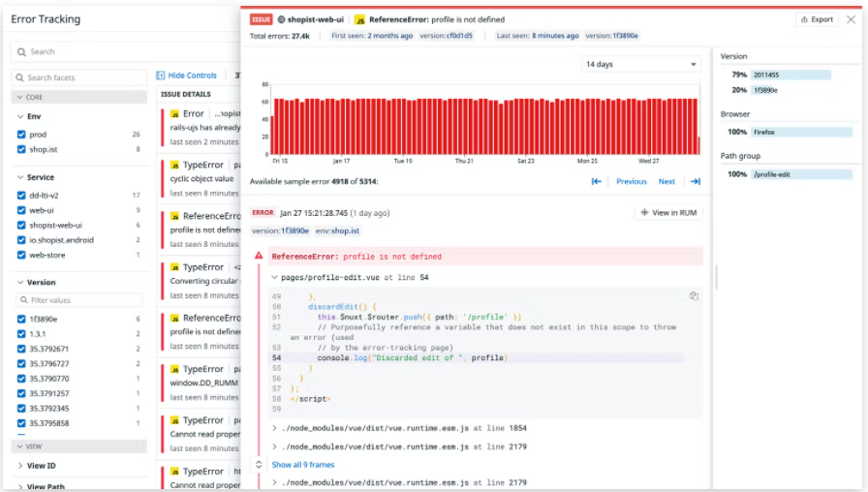Click JS icon of rails-ujs Error issue
868x492 pixels.
175,114
